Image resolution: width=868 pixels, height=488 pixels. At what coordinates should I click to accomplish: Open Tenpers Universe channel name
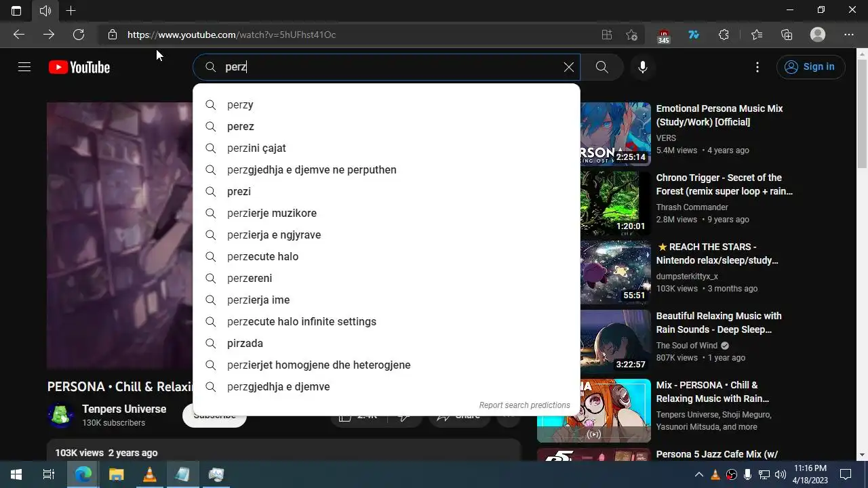click(x=124, y=409)
